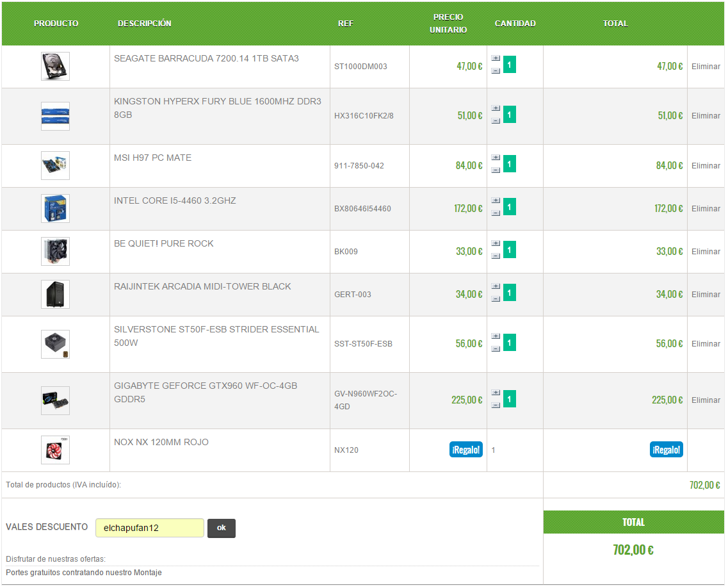Increase quantity of Seagate Barracuda hard drive
728x588 pixels.
point(496,58)
